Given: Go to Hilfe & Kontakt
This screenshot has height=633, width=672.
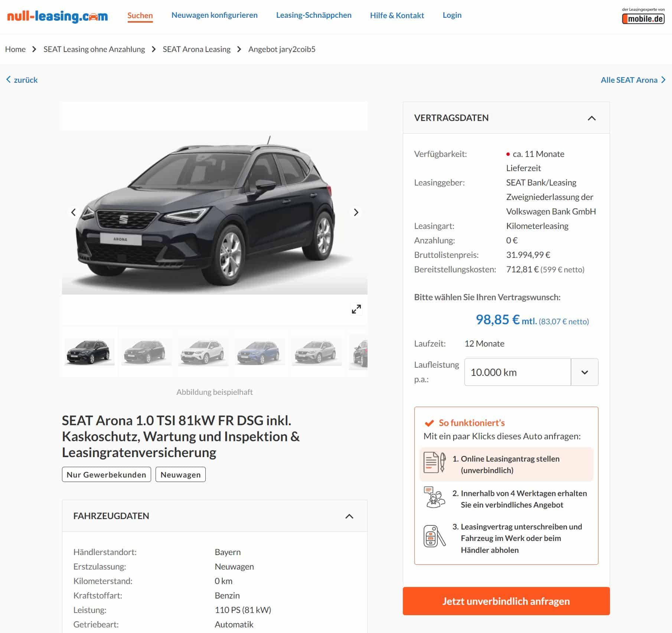Looking at the screenshot, I should coord(397,15).
